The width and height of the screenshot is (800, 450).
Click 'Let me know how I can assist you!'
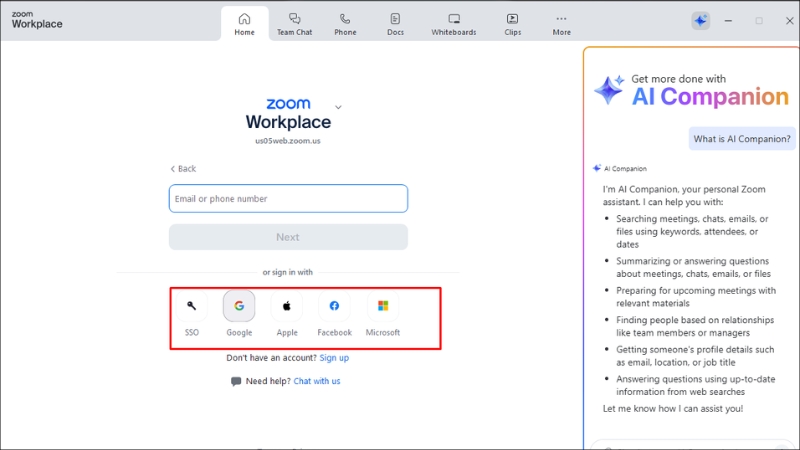(x=673, y=409)
